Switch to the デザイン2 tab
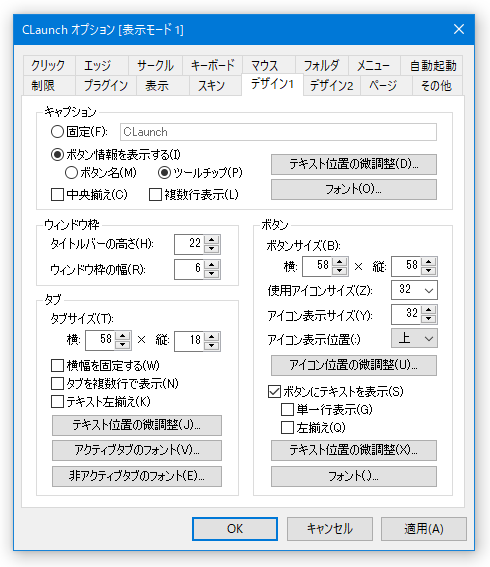This screenshot has width=490, height=567. tap(332, 86)
